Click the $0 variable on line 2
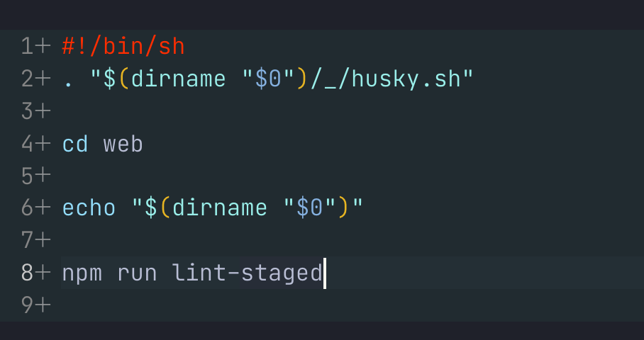This screenshot has height=340, width=644. (x=269, y=79)
